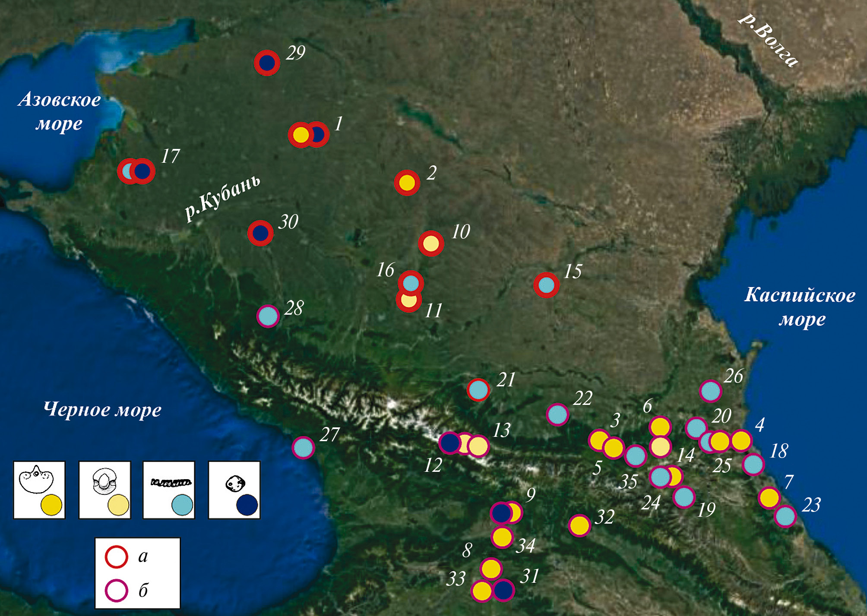This screenshot has height=616, width=867.
Task: Select the light blue marker numbered 26
Action: 710,391
